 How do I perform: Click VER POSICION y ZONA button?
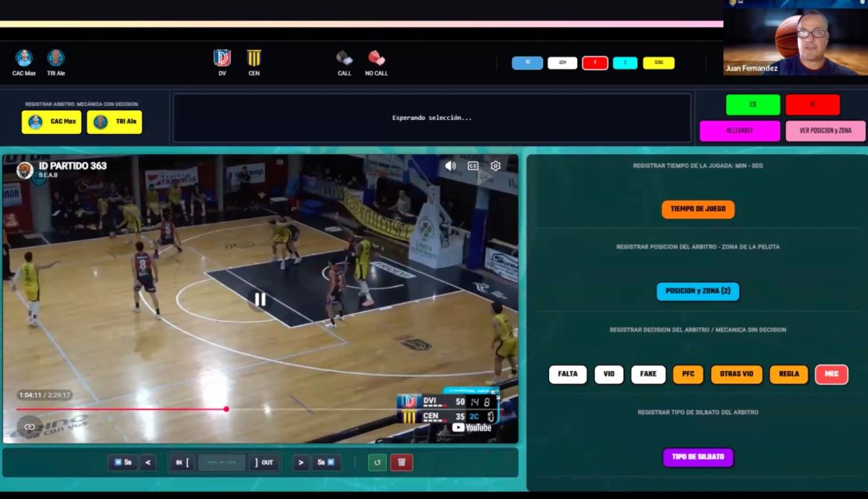826,131
